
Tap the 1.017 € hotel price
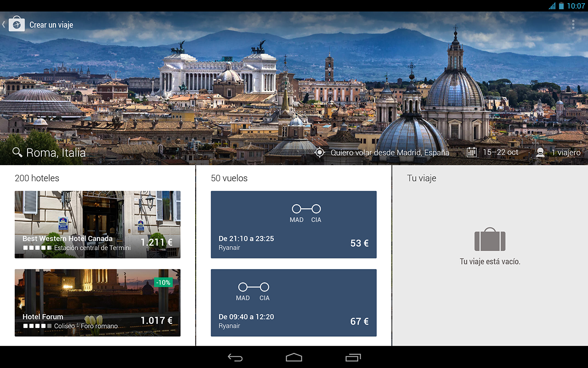tap(157, 321)
